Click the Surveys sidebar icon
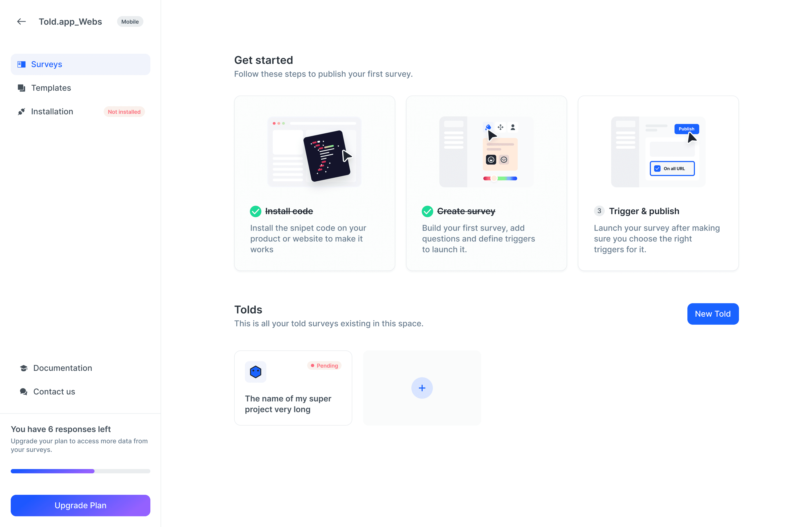 (21, 64)
